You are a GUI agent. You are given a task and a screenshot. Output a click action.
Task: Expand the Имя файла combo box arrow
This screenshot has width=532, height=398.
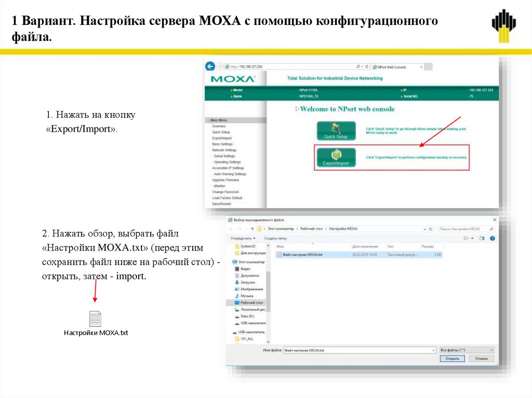click(434, 350)
